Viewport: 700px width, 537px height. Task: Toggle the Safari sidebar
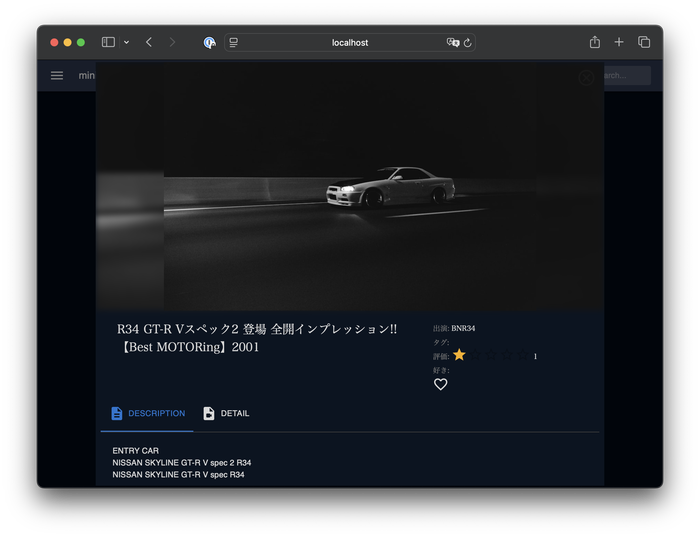point(108,42)
